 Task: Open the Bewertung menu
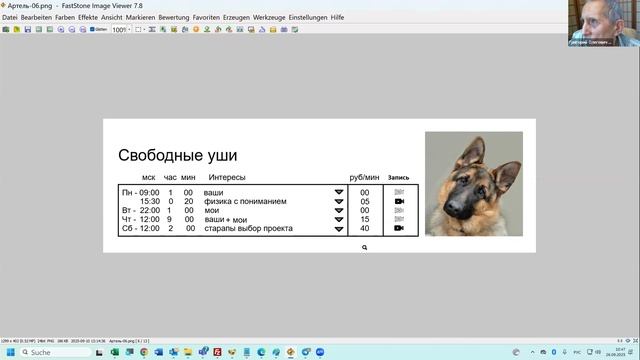(174, 18)
